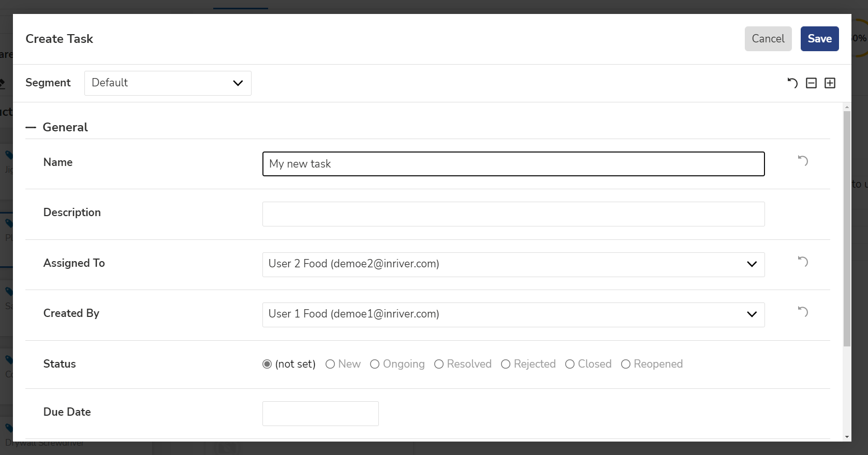Screen dimensions: 868x455
Task: Click the Assigned To label
Action: (x=74, y=263)
